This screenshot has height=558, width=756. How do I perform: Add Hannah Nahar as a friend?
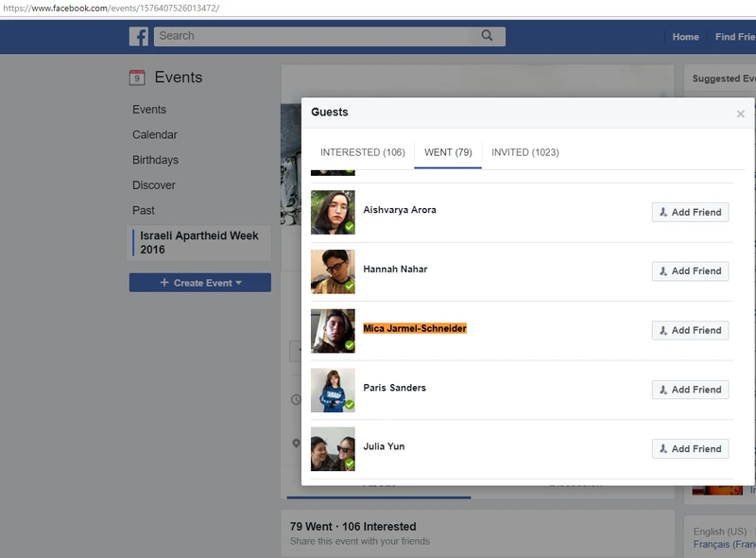click(690, 271)
